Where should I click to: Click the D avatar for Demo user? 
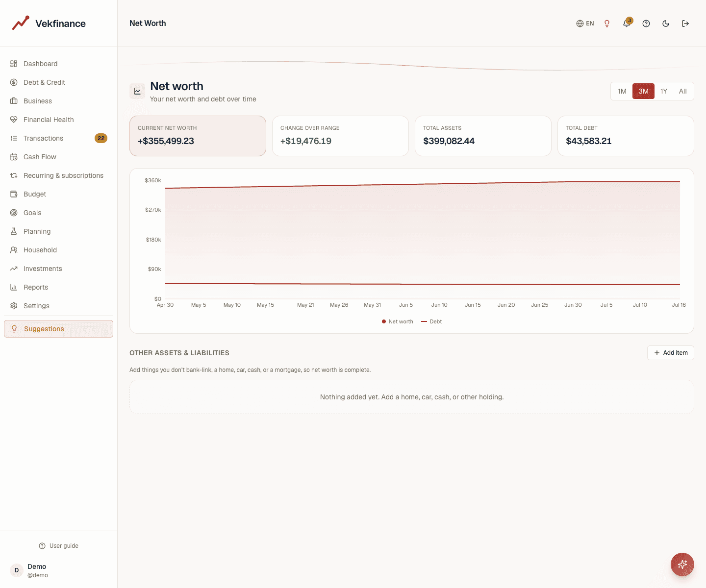(x=17, y=570)
